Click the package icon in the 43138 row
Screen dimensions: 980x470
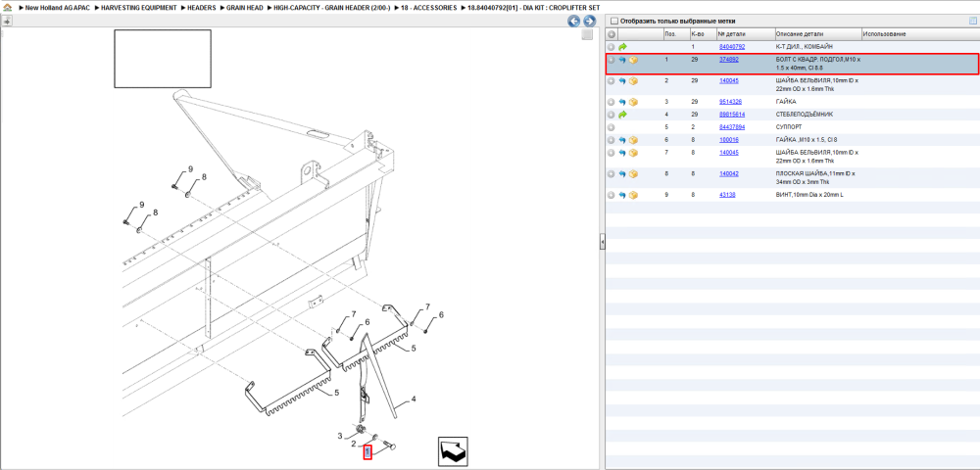(633, 196)
